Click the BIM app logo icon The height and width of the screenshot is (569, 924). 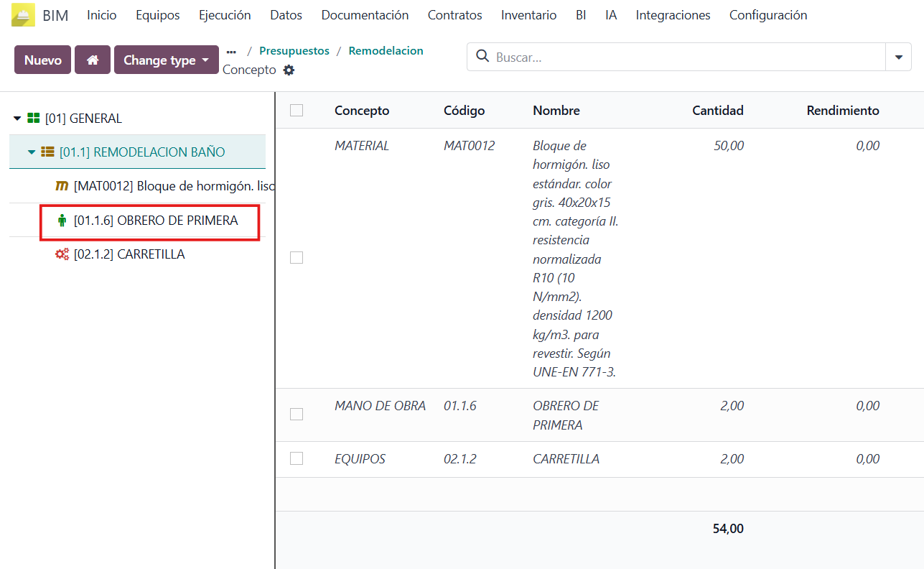click(x=23, y=15)
